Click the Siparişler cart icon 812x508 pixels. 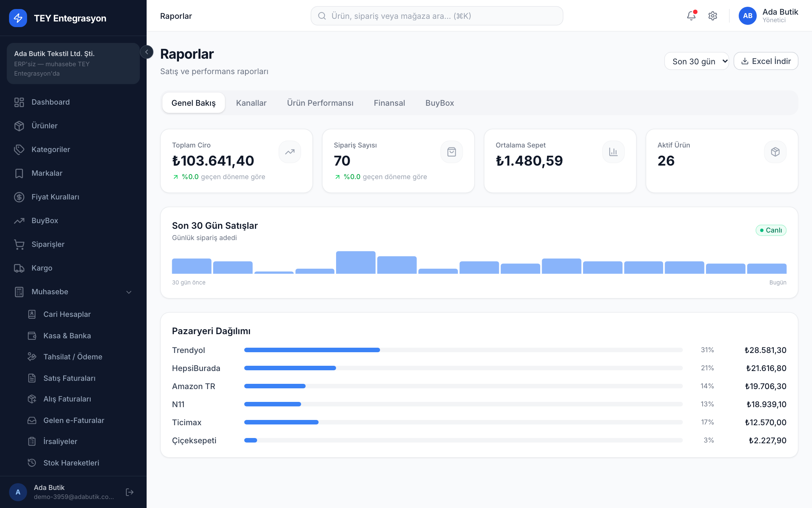click(19, 245)
